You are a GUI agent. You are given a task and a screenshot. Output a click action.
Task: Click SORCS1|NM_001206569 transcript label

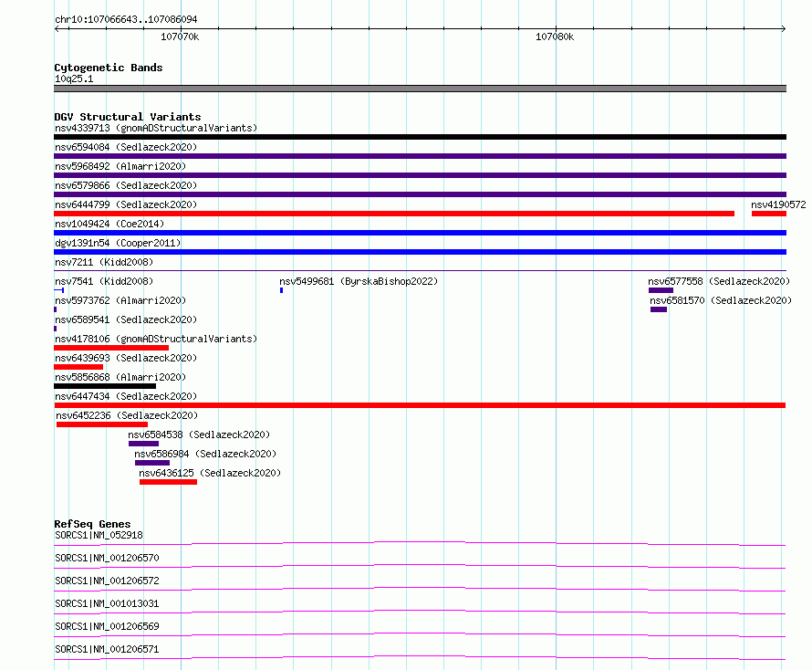107,626
